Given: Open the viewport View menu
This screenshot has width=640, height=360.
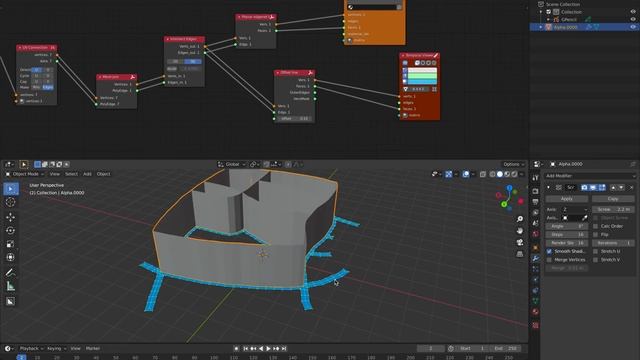Looking at the screenshot, I should point(54,174).
